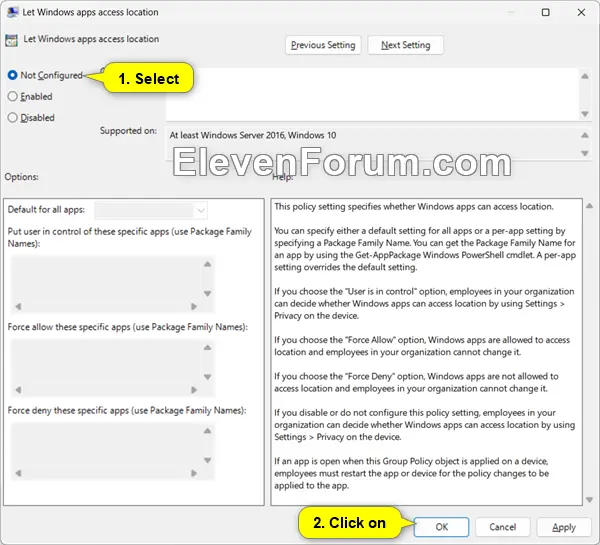The height and width of the screenshot is (545, 600).
Task: Click down arrow in Force deny list
Action: (x=207, y=460)
